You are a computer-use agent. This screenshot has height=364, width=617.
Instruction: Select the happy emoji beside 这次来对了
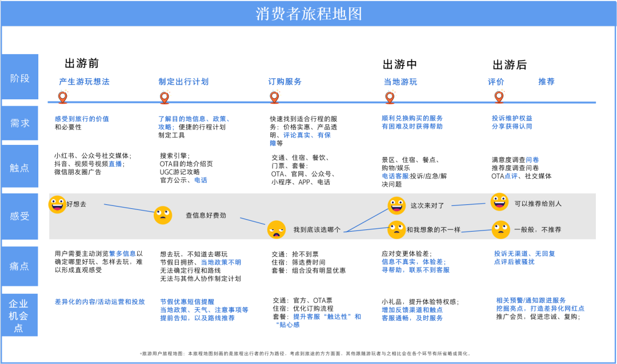[x=396, y=205]
